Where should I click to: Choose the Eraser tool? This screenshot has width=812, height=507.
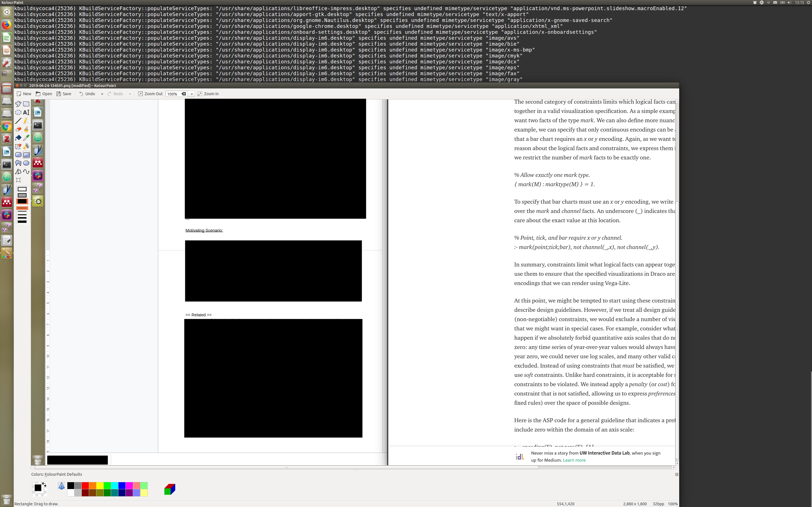pyautogui.click(x=18, y=130)
